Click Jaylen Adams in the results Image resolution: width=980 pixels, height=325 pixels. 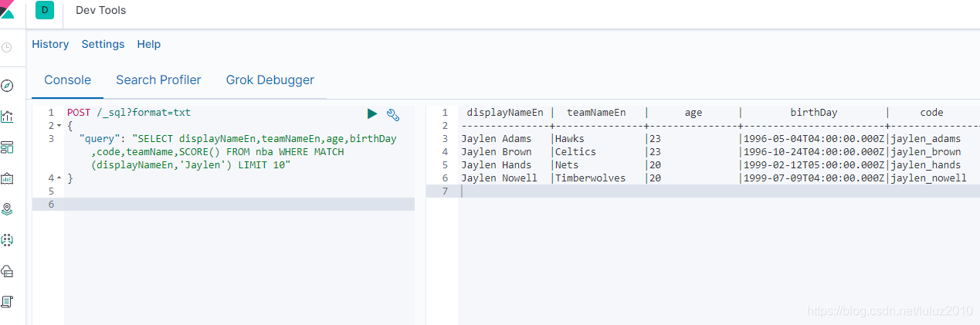tap(497, 139)
